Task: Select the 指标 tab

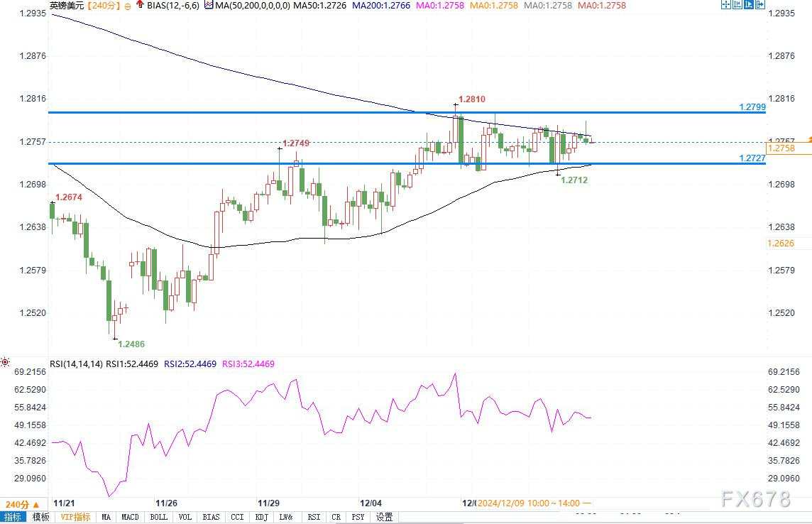Action: tap(13, 517)
